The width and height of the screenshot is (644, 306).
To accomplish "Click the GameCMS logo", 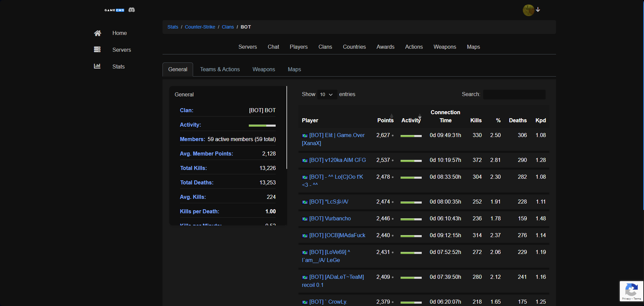I will [x=114, y=10].
